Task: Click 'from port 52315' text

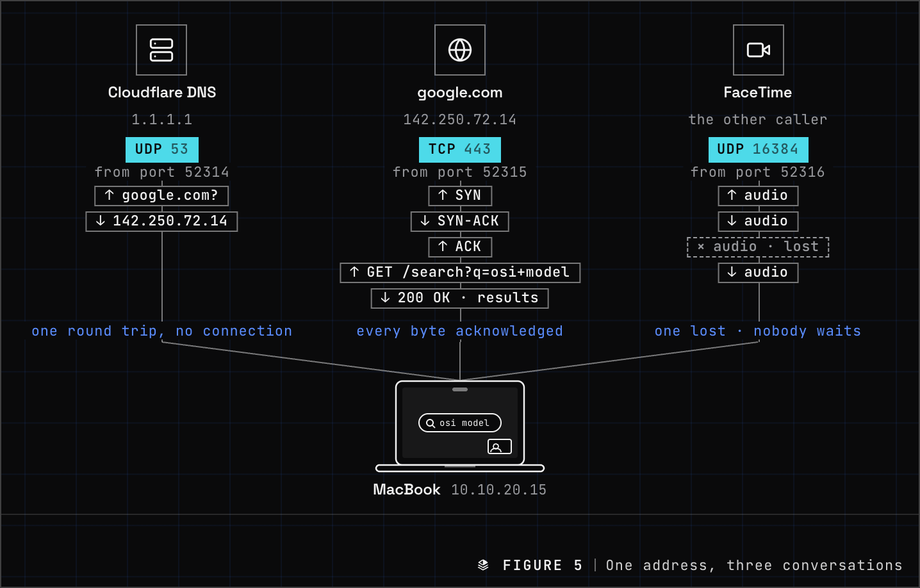Action: [460, 172]
